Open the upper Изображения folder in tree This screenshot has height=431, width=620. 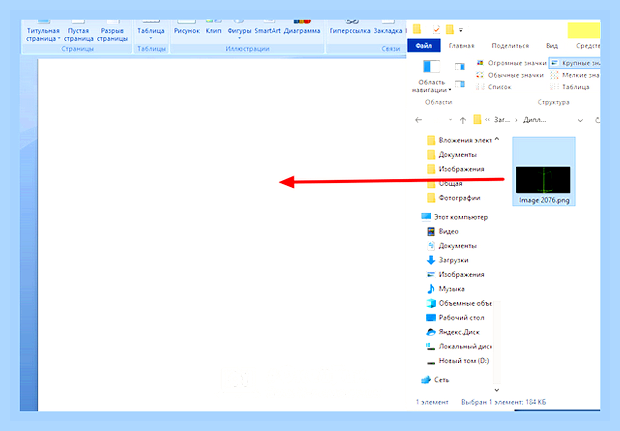tap(456, 169)
